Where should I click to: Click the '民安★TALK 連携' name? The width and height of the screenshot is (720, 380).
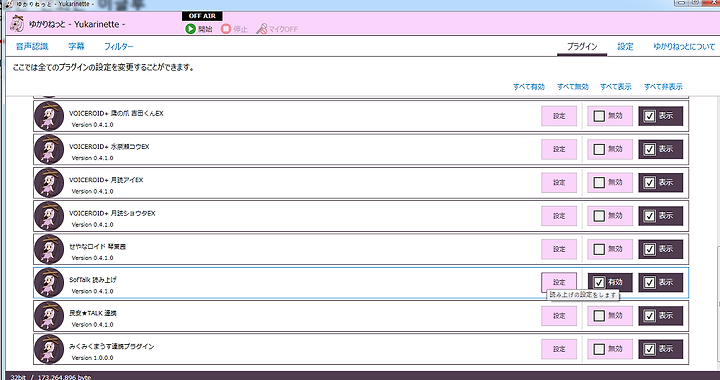click(x=93, y=313)
